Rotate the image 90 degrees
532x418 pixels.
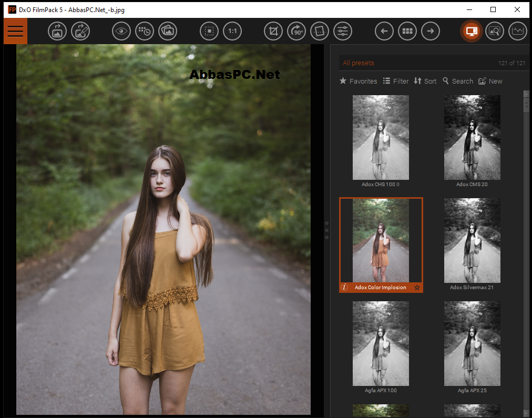[296, 31]
